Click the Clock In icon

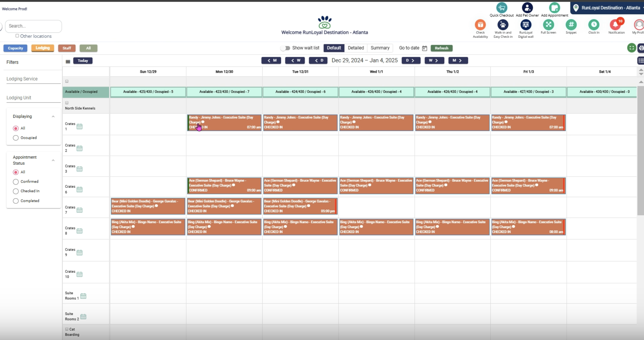[594, 25]
